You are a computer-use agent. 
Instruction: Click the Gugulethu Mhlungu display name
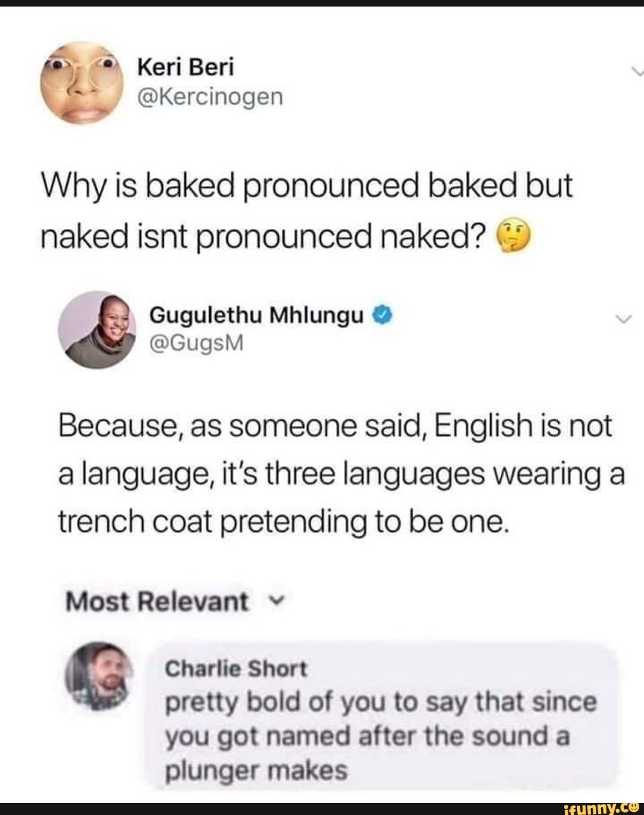tap(256, 314)
